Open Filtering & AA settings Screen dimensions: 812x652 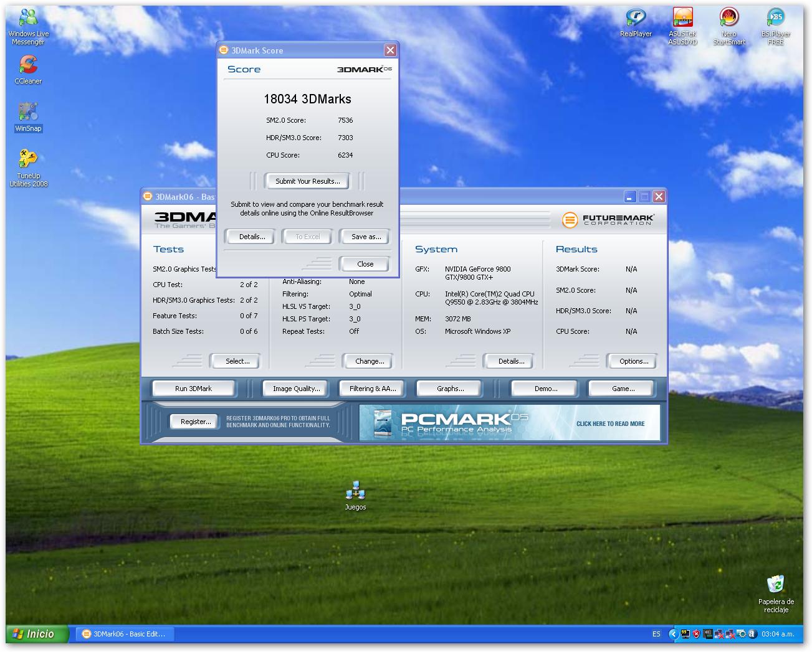372,389
